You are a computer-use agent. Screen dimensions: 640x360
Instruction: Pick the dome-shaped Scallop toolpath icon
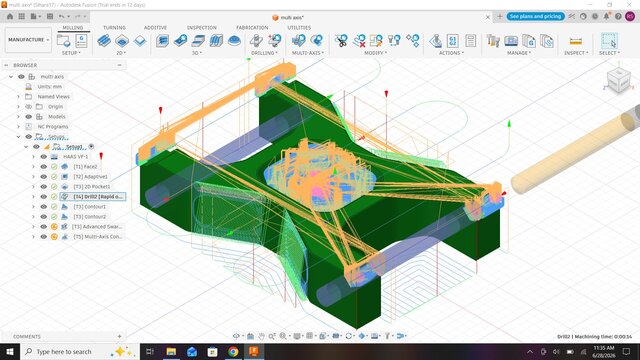click(234, 40)
